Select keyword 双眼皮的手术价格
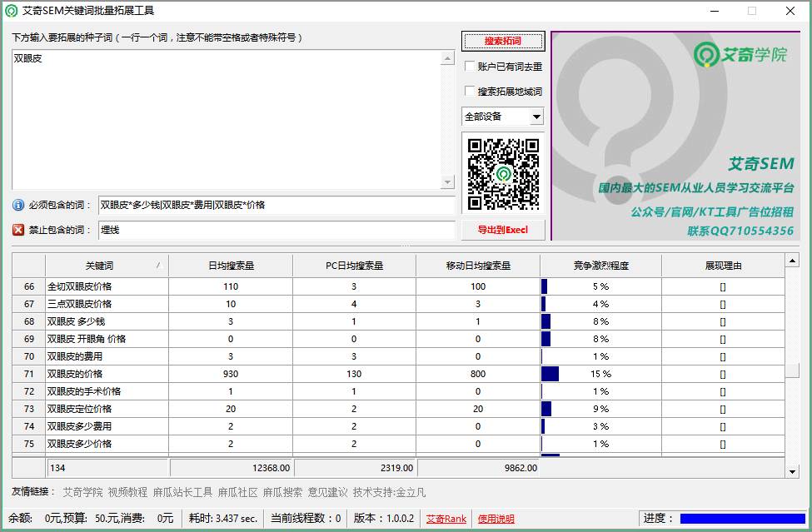Viewport: 812px width, 532px height. 107,391
